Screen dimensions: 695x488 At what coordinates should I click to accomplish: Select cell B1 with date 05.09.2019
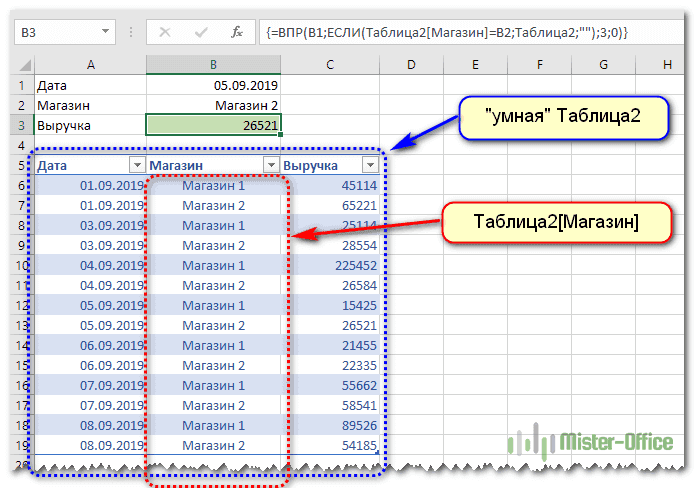(213, 84)
